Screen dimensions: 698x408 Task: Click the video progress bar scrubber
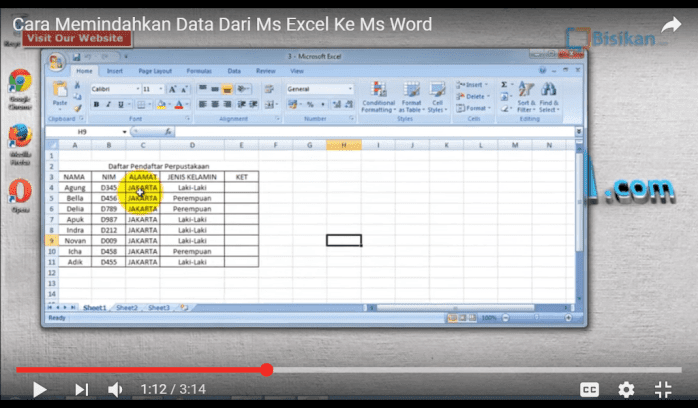(x=267, y=369)
